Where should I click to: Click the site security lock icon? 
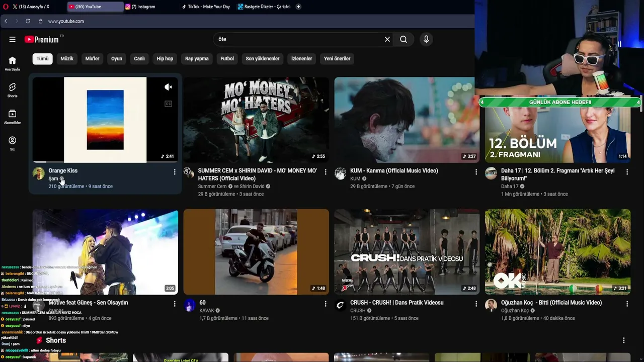tap(40, 21)
